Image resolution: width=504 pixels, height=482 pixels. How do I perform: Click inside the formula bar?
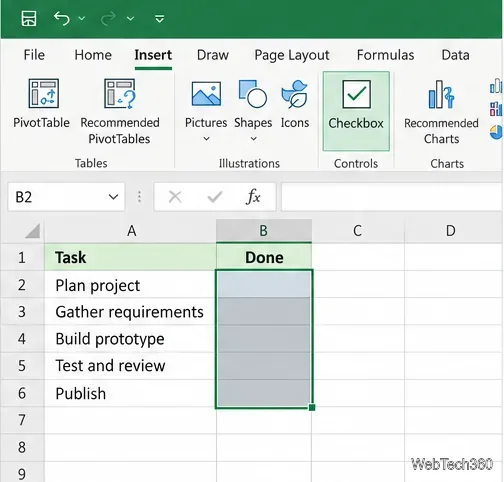pos(392,197)
